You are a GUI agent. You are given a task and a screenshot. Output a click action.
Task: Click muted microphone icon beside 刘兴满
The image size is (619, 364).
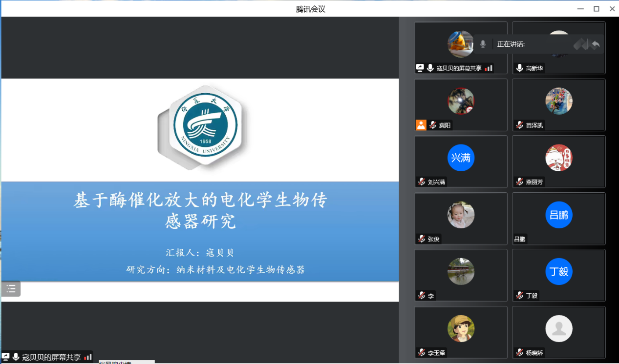(x=421, y=182)
